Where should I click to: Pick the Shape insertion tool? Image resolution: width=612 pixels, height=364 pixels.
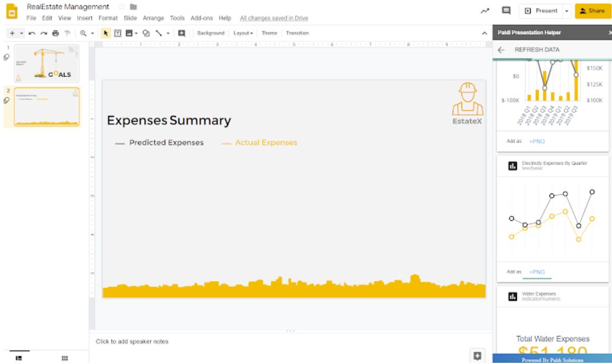145,33
